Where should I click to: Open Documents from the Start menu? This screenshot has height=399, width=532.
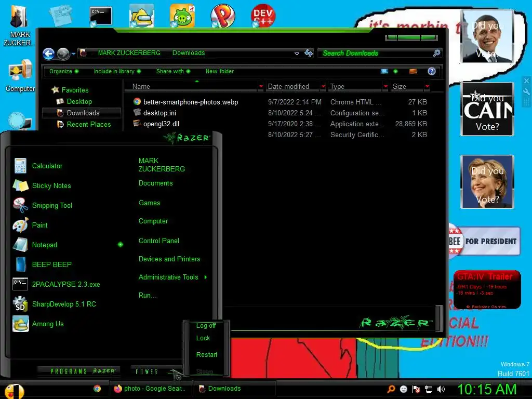(156, 183)
